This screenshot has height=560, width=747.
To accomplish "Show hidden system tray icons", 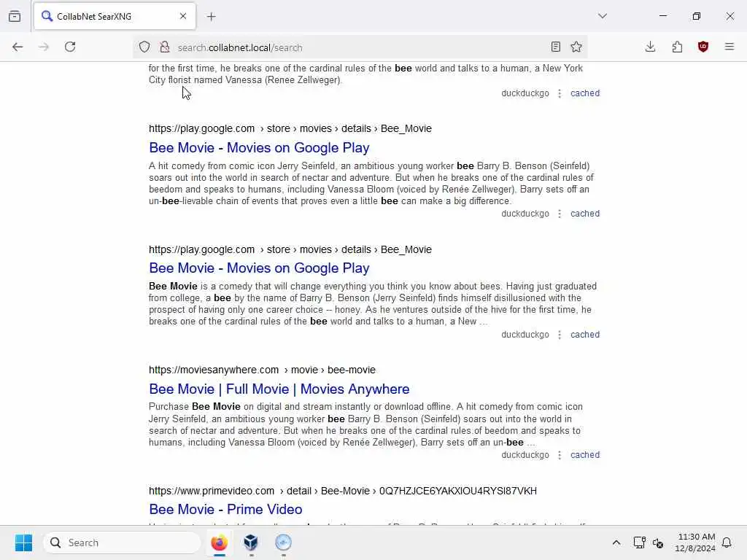I will pyautogui.click(x=616, y=542).
